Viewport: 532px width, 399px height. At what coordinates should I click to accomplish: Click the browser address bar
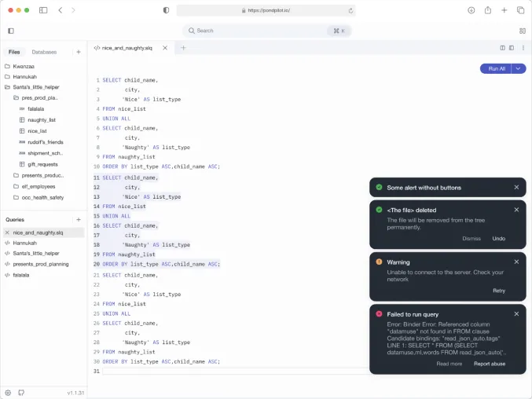pyautogui.click(x=266, y=10)
